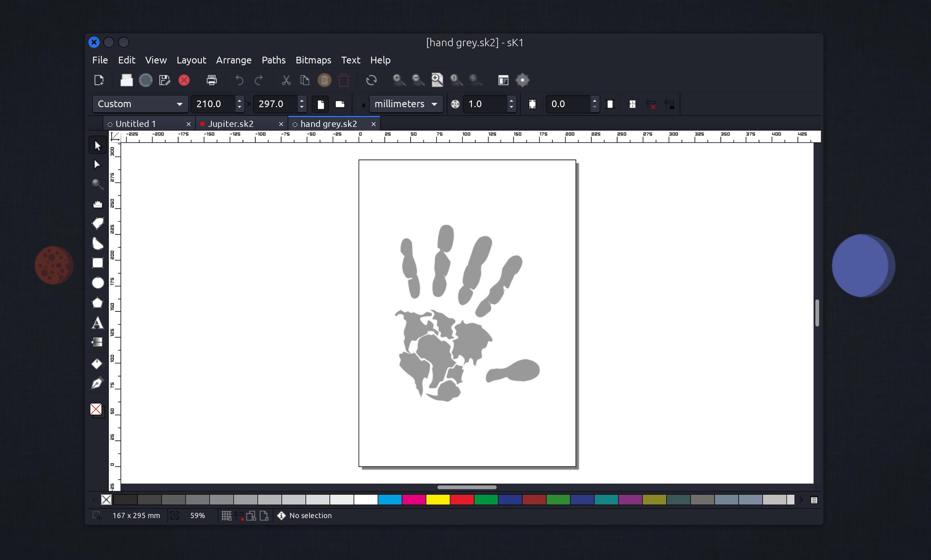The image size is (931, 560).
Task: Select the Shaper node edit tool
Action: 97,165
